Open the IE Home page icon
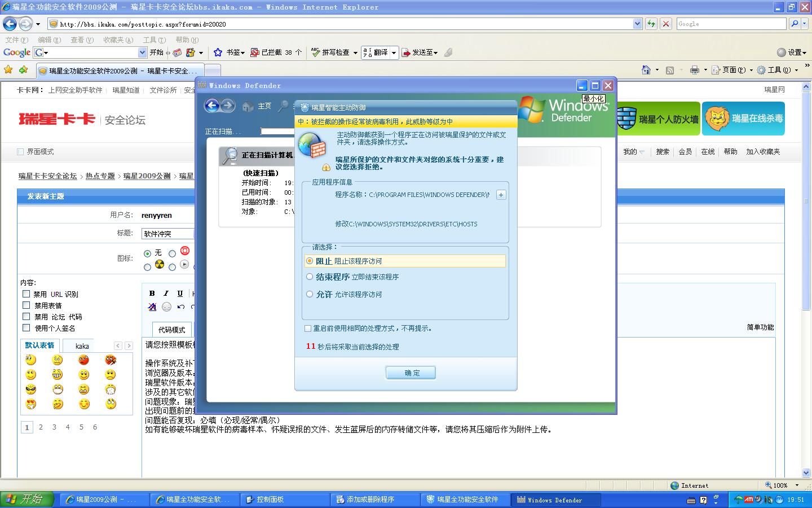Viewport: 812px width, 508px height. (x=646, y=70)
